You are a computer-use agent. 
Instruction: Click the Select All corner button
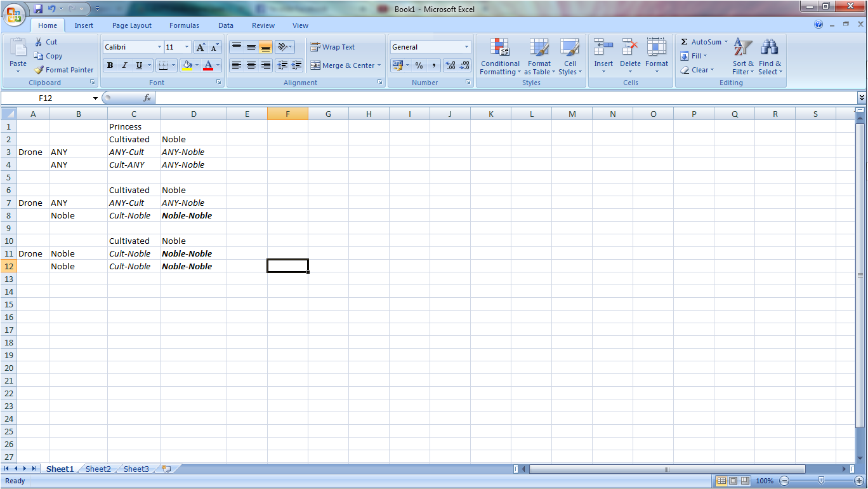[8, 114]
